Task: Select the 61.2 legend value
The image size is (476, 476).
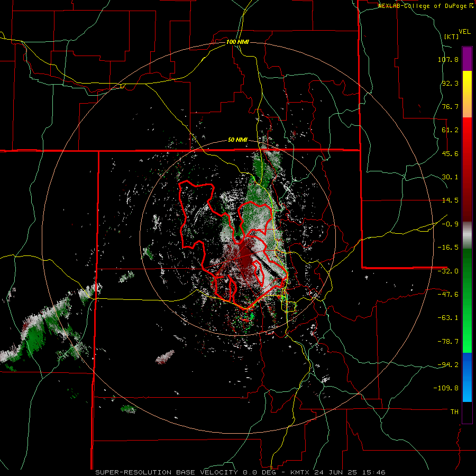Action: (450, 130)
